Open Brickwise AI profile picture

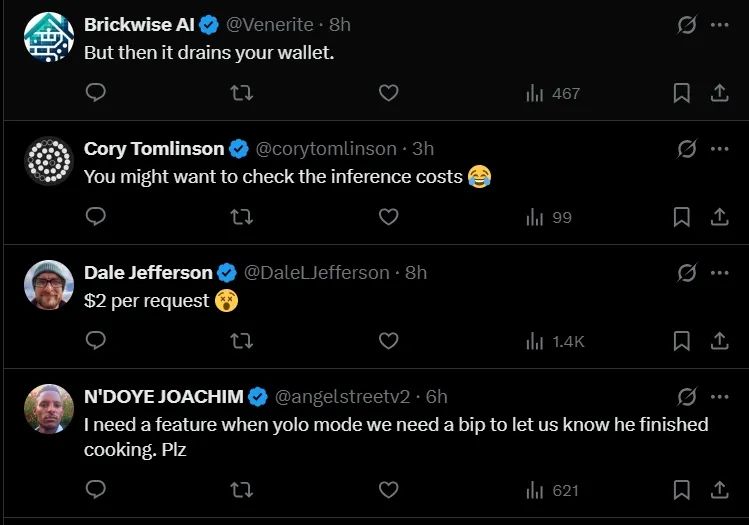(x=49, y=37)
